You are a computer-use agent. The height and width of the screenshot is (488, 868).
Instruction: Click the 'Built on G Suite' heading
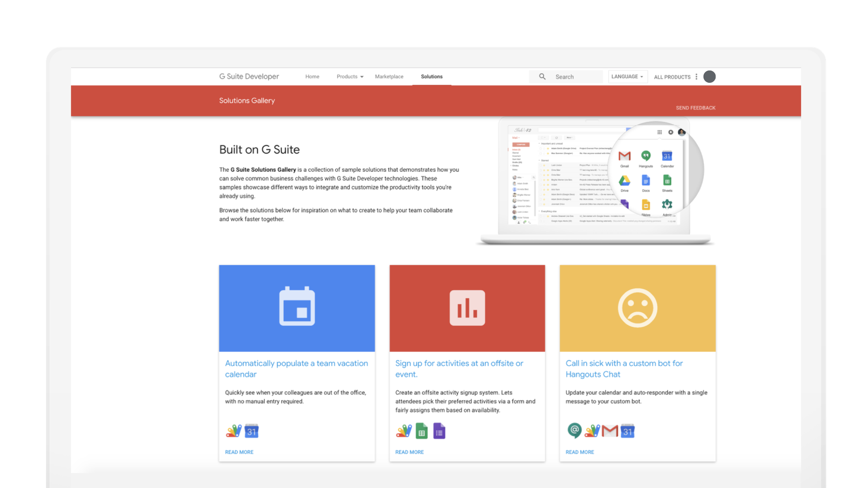[259, 150]
